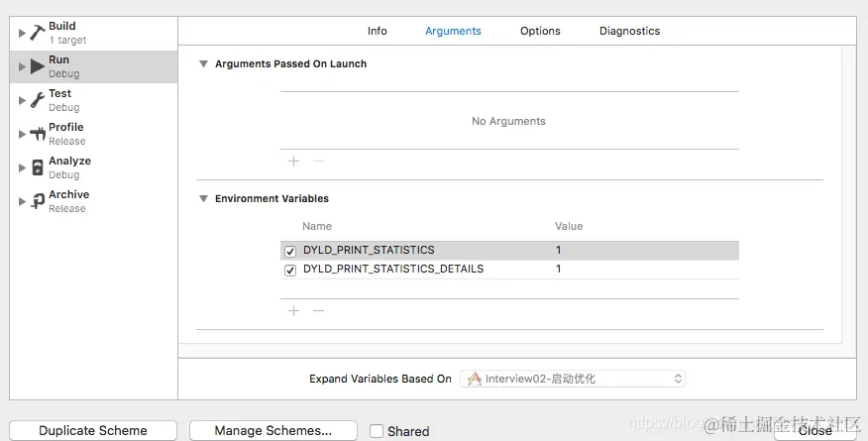Remove selected environment variable with minus
Viewport: 868px width, 441px height.
318,311
